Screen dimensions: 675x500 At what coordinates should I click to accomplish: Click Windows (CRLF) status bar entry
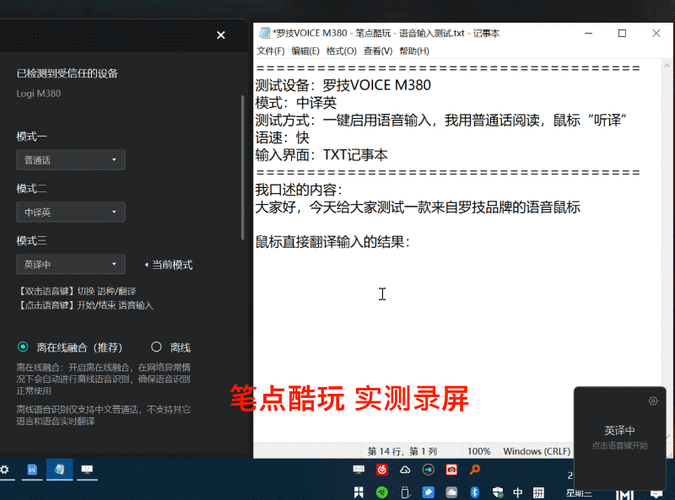pyautogui.click(x=536, y=451)
